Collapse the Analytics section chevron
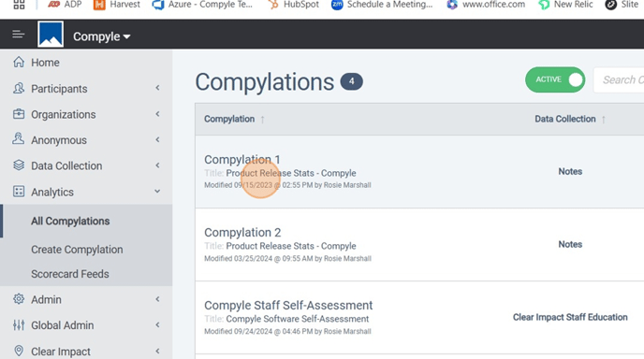644x359 pixels. click(157, 192)
